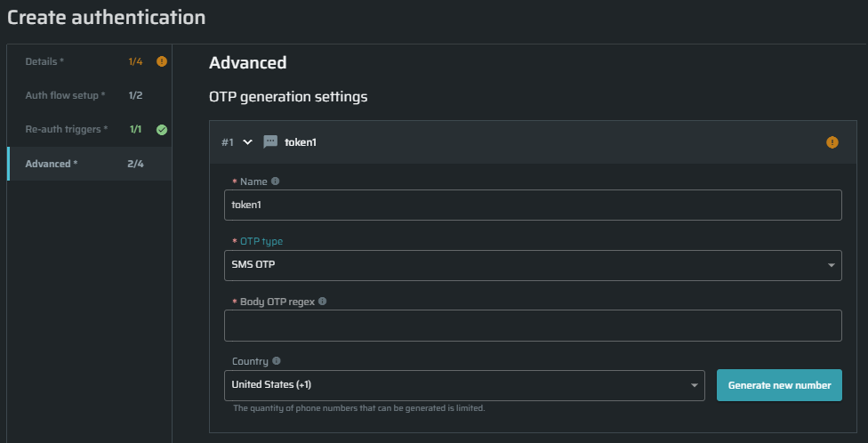Screen dimensions: 868x443
Task: Click the Name field containing token1
Action: (x=532, y=205)
